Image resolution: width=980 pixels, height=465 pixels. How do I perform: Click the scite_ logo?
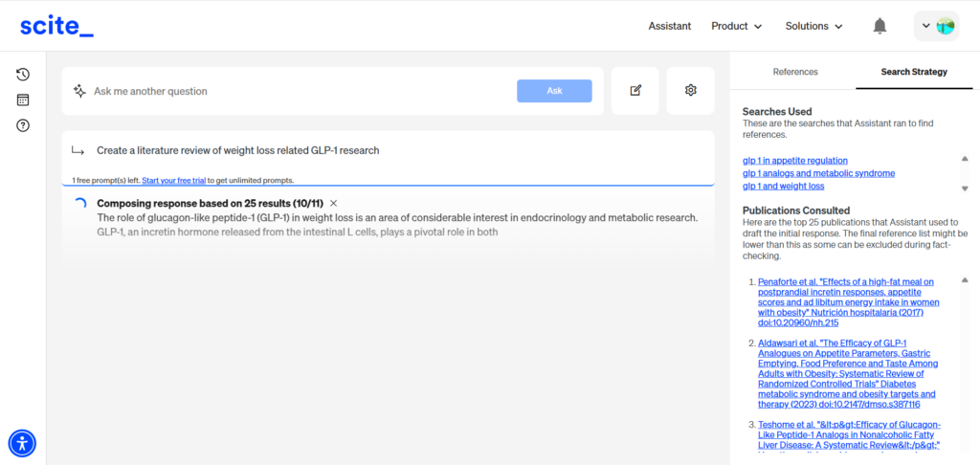click(x=56, y=26)
